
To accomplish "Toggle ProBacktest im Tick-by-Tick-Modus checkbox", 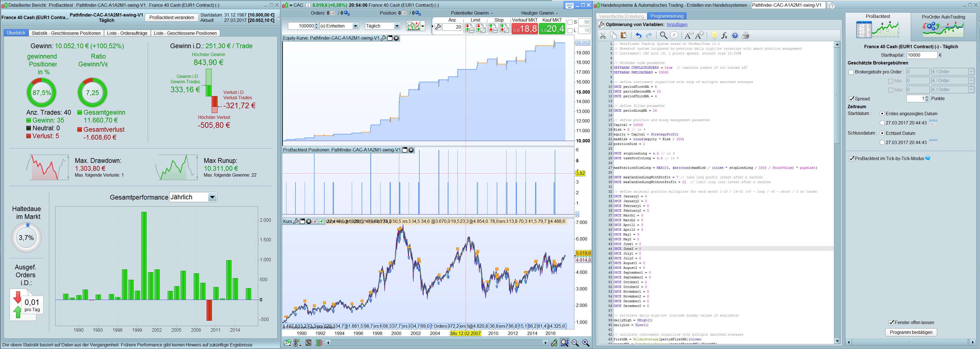I will [851, 158].
